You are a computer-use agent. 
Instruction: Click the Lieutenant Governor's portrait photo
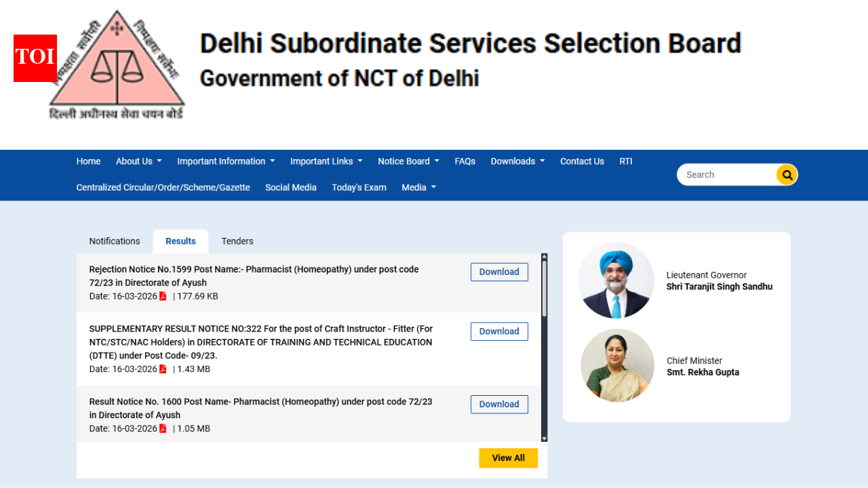coord(616,280)
